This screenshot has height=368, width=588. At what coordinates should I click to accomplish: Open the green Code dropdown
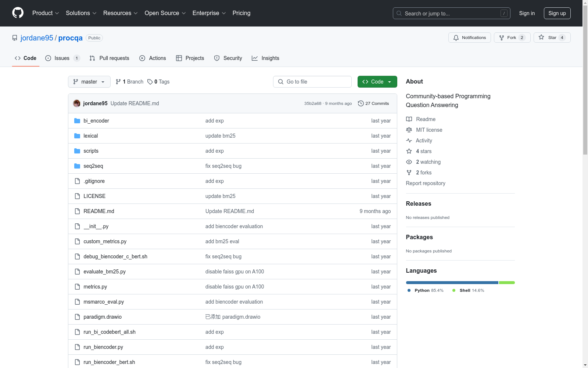pyautogui.click(x=377, y=82)
